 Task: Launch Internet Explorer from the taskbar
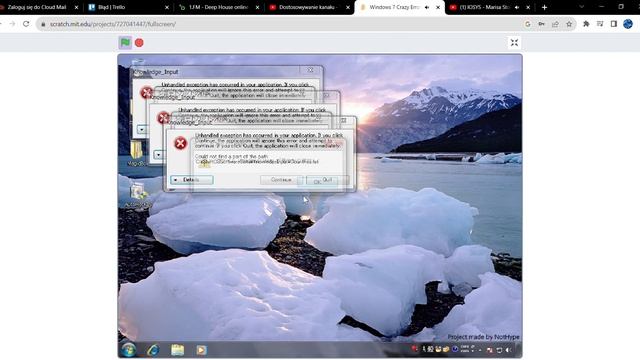pyautogui.click(x=153, y=350)
